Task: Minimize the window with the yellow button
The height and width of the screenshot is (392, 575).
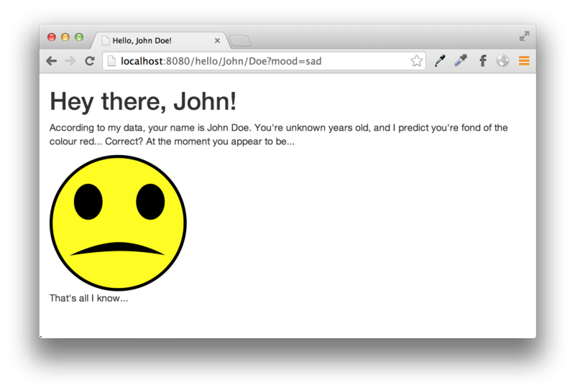Action: pos(65,37)
